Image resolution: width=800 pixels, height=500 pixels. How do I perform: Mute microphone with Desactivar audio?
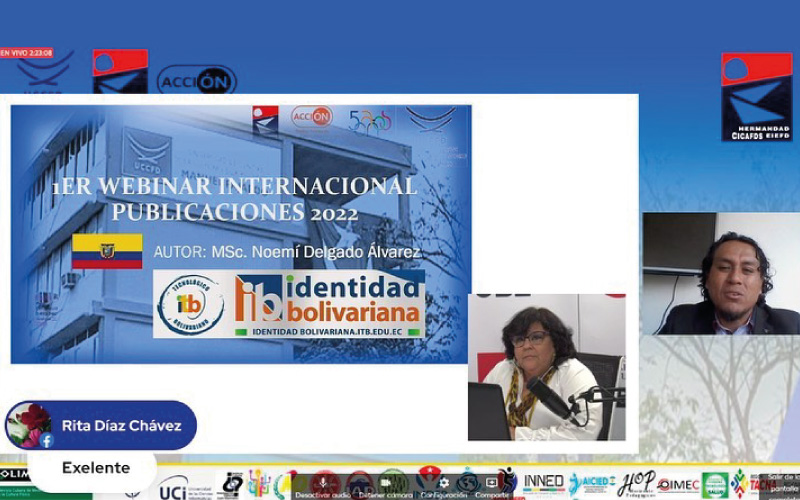[322, 487]
